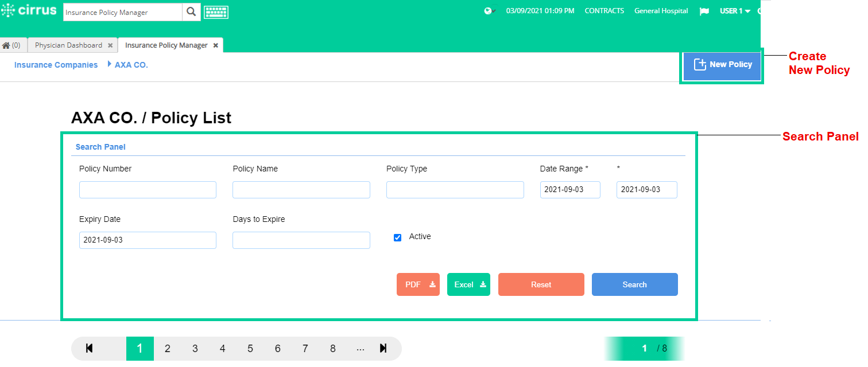Open the CONTRACTS menu item

[x=604, y=11]
